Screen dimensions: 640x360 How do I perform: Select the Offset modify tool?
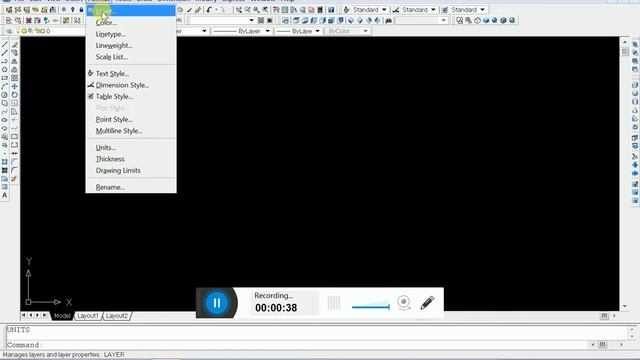(x=15, y=69)
